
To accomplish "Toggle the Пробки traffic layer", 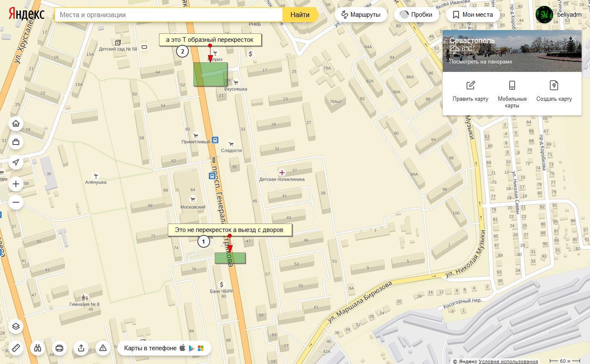I will coord(416,15).
